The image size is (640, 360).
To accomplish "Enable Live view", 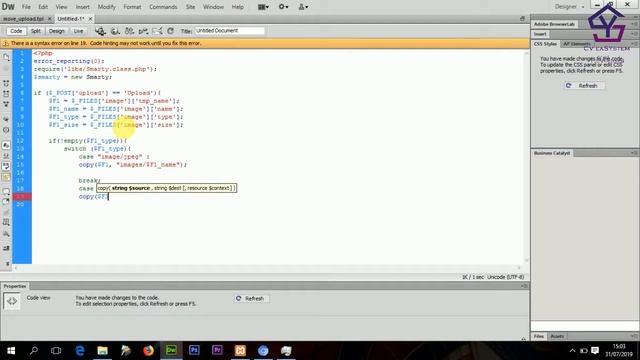I will click(x=78, y=31).
